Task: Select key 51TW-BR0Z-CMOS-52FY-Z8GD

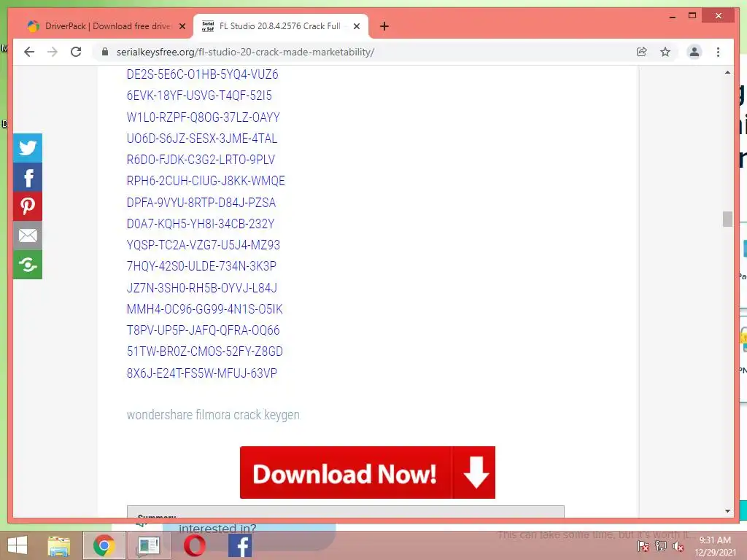Action: coord(205,351)
